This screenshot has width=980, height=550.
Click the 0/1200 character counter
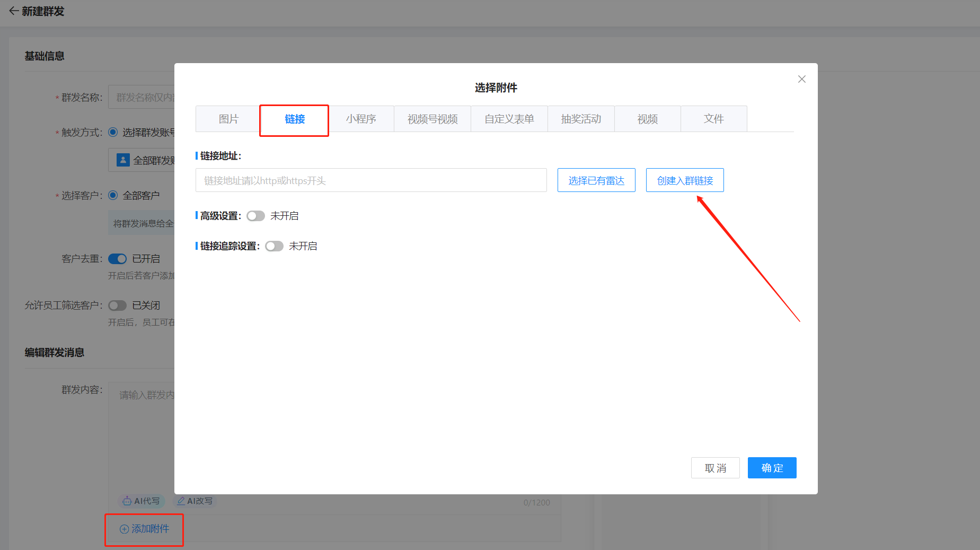point(537,502)
